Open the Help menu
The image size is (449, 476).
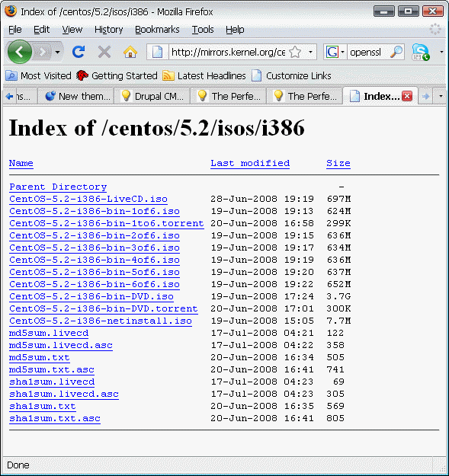tap(235, 30)
